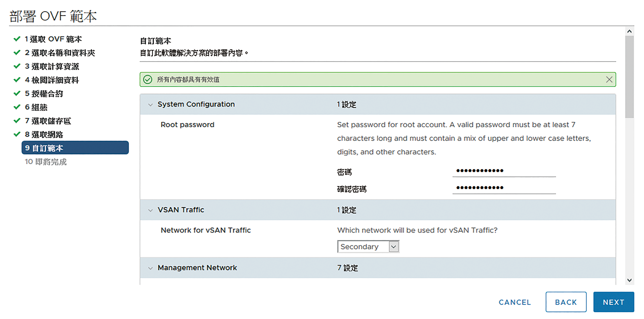Click the green check beside step 8 選取網路
Image resolution: width=644 pixels, height=319 pixels.
pyautogui.click(x=17, y=134)
